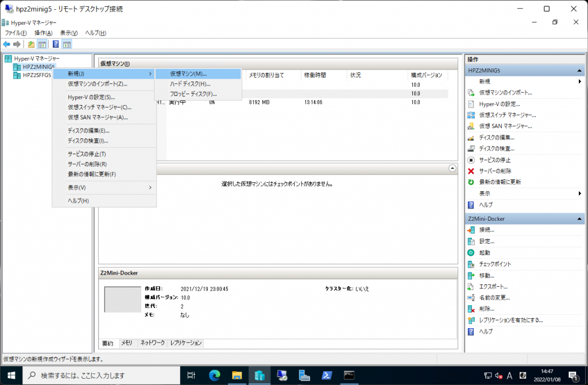Choose 最新の情報に更新(F) in the context menu

[x=105, y=175]
